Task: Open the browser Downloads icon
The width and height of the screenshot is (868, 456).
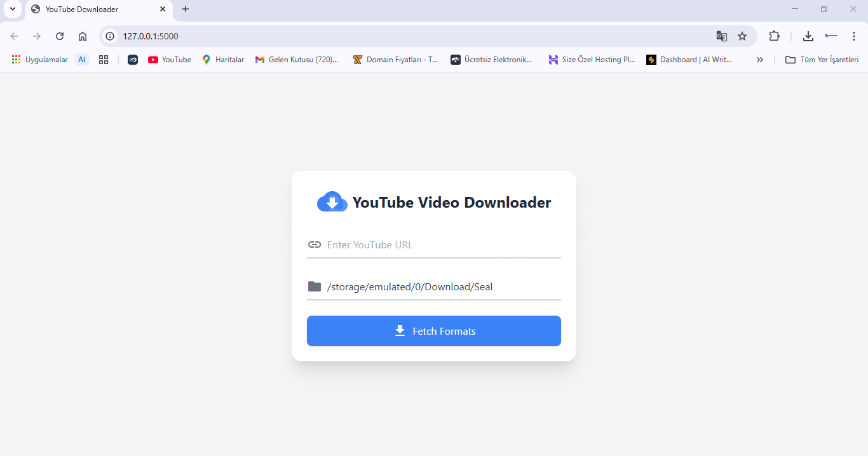Action: pyautogui.click(x=808, y=36)
